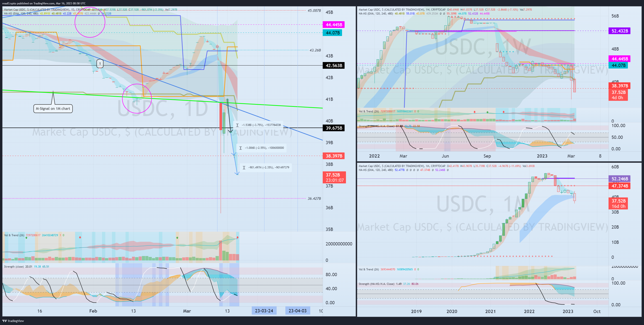Click 'Vol & Trend (26)' legend on daily chart
The height and width of the screenshot is (325, 644).
[14, 235]
